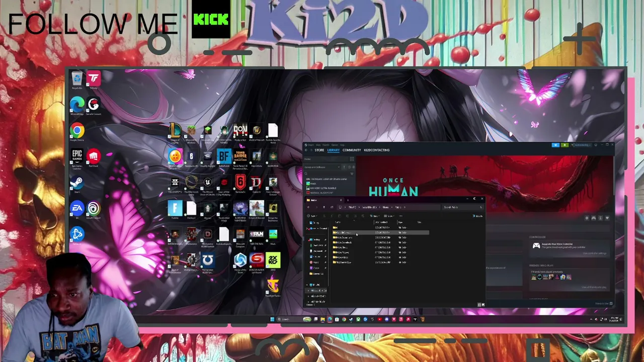Select the Steam desktop shortcut
The image size is (644, 362).
pos(77,184)
